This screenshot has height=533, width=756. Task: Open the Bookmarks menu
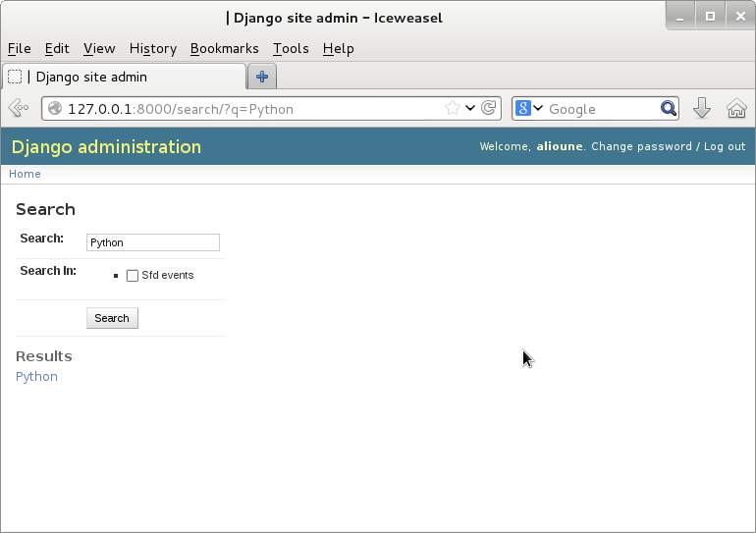coord(224,49)
